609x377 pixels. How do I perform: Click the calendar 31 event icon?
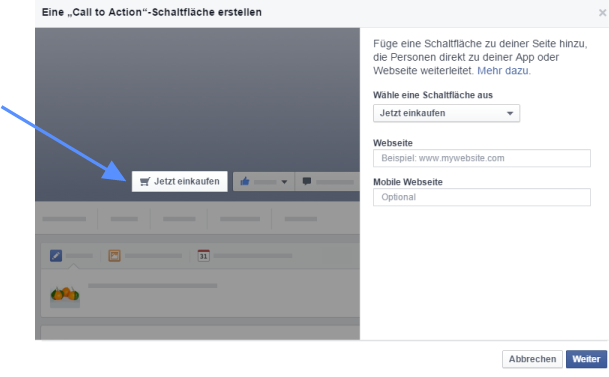[x=204, y=255]
